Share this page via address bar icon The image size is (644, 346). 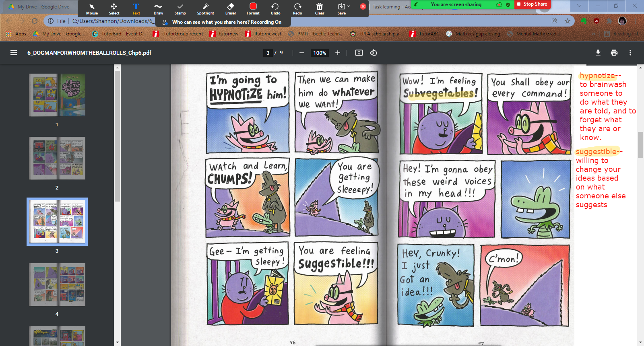coord(555,21)
